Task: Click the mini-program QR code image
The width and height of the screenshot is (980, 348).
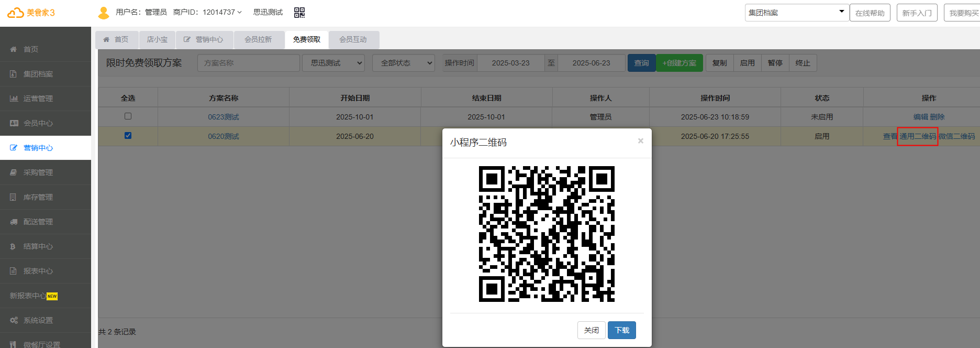Action: (547, 234)
